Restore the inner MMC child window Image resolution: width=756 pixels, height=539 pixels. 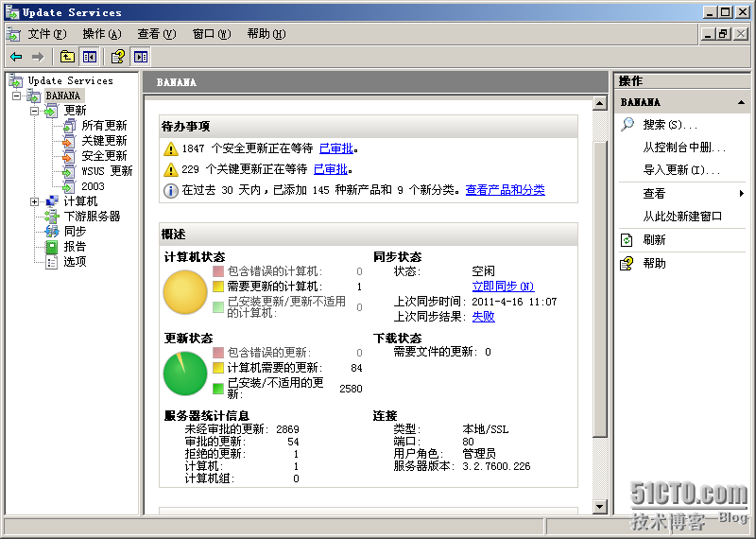tap(723, 34)
